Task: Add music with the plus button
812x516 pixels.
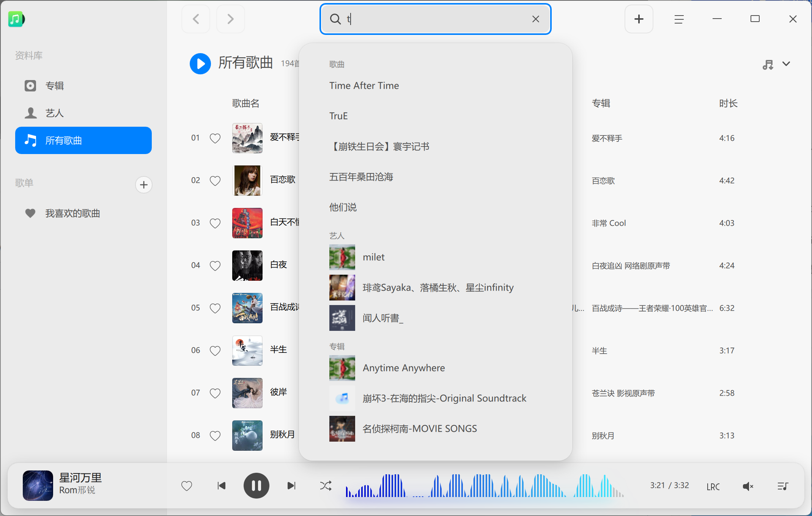Action: 639,19
